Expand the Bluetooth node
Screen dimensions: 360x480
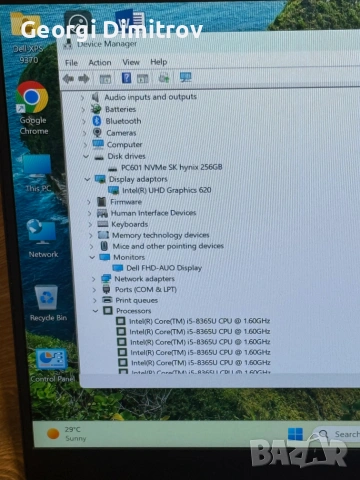84,121
